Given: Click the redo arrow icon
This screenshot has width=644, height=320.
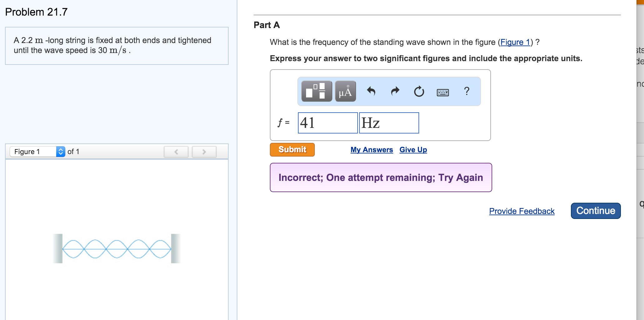Looking at the screenshot, I should 395,91.
